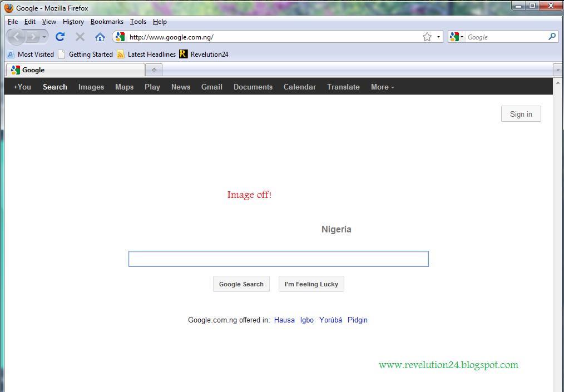The width and height of the screenshot is (564, 392).
Task: Click the Google Search button
Action: [241, 284]
